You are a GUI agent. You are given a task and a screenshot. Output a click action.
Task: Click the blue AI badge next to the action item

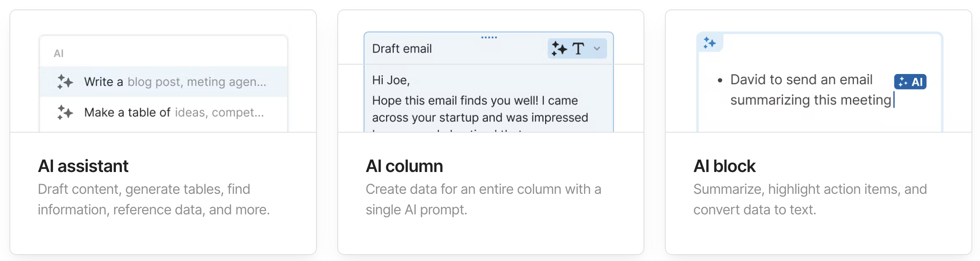(911, 81)
